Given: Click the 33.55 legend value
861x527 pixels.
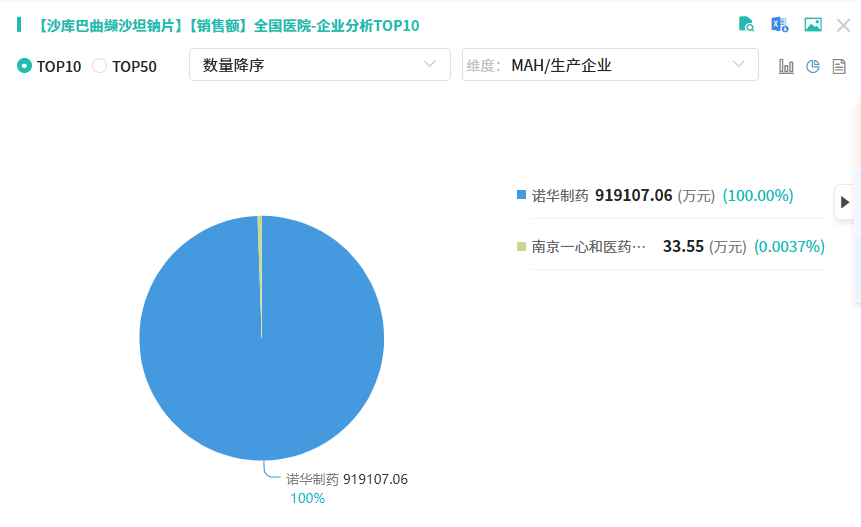Looking at the screenshot, I should point(683,246).
